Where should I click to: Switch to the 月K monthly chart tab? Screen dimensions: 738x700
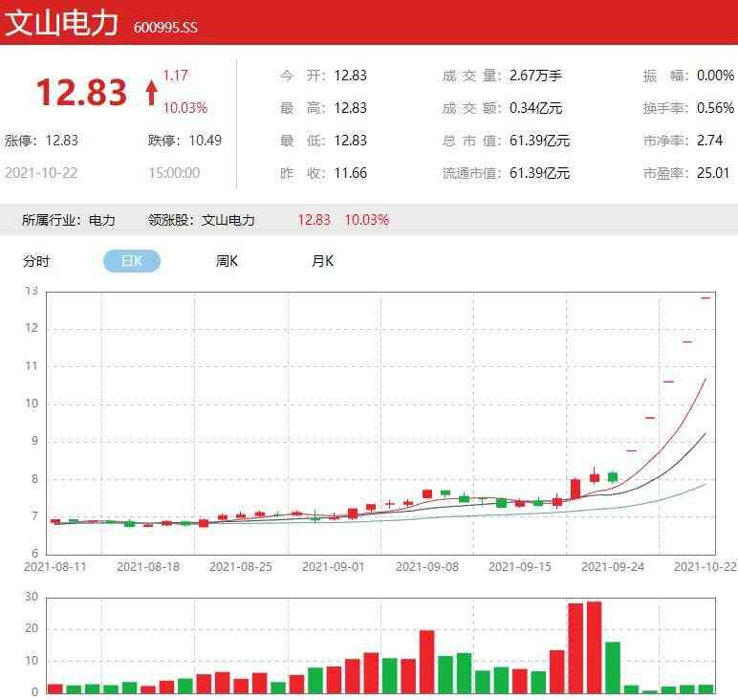tap(322, 261)
